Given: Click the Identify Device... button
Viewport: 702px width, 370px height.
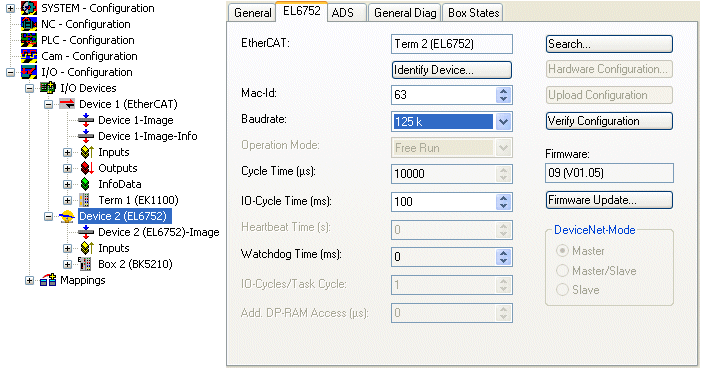Looking at the screenshot, I should (452, 70).
